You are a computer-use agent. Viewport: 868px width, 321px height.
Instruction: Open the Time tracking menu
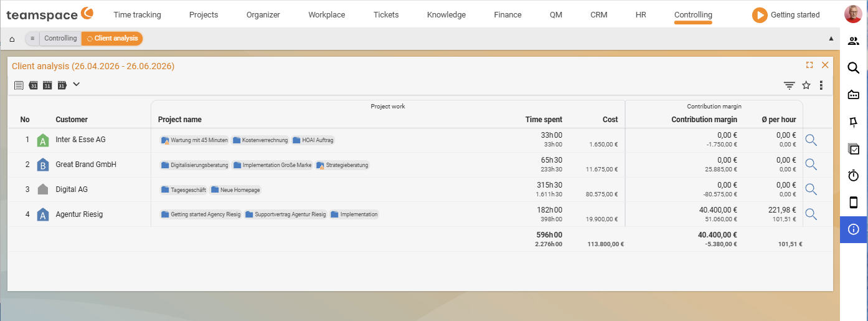137,14
